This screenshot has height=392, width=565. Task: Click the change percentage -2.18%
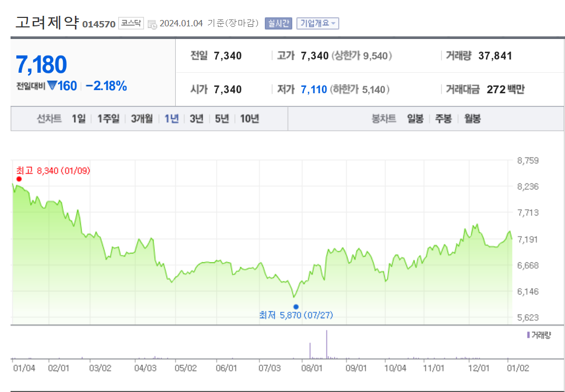(x=106, y=86)
